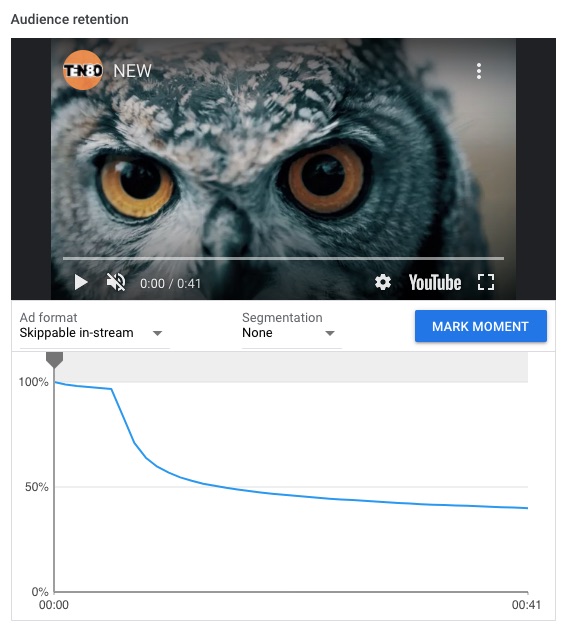Click the gray band above the retention chart
Screen dimensions: 565x634
pyautogui.click(x=291, y=367)
